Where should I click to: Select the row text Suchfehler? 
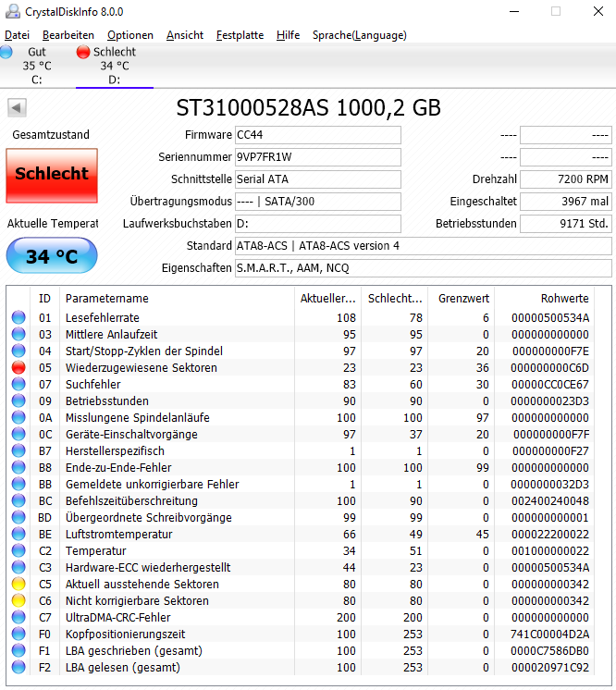[x=92, y=384]
